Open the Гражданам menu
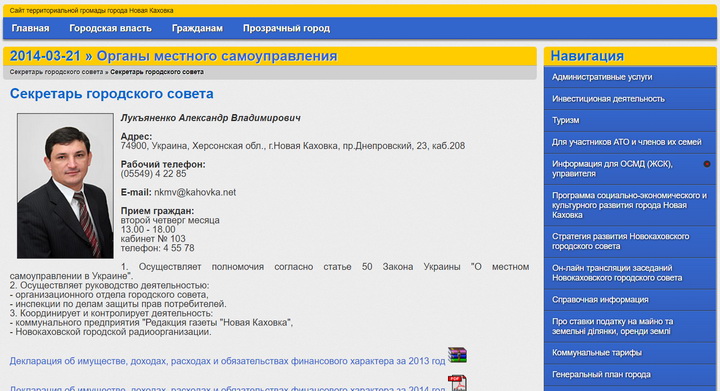The width and height of the screenshot is (720, 391). click(197, 28)
